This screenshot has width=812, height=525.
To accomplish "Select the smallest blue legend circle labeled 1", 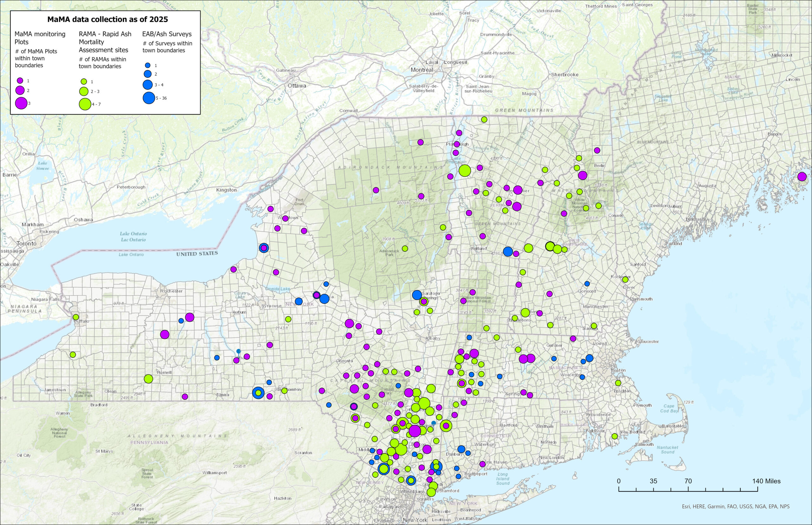I will point(148,65).
